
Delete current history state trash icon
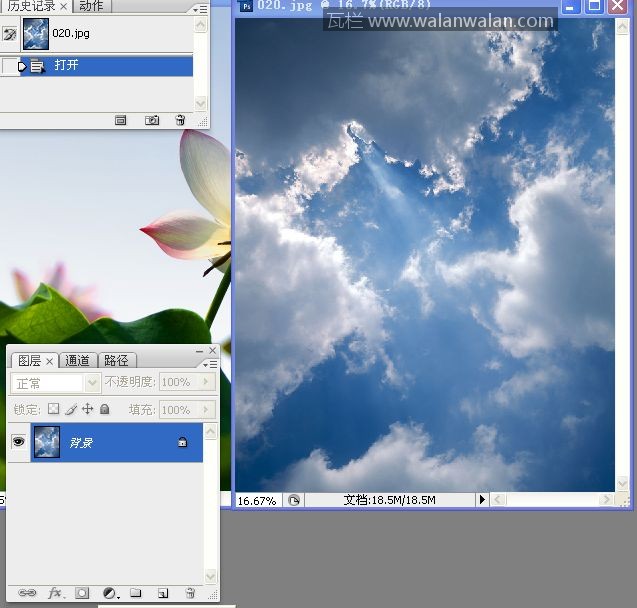pos(180,120)
